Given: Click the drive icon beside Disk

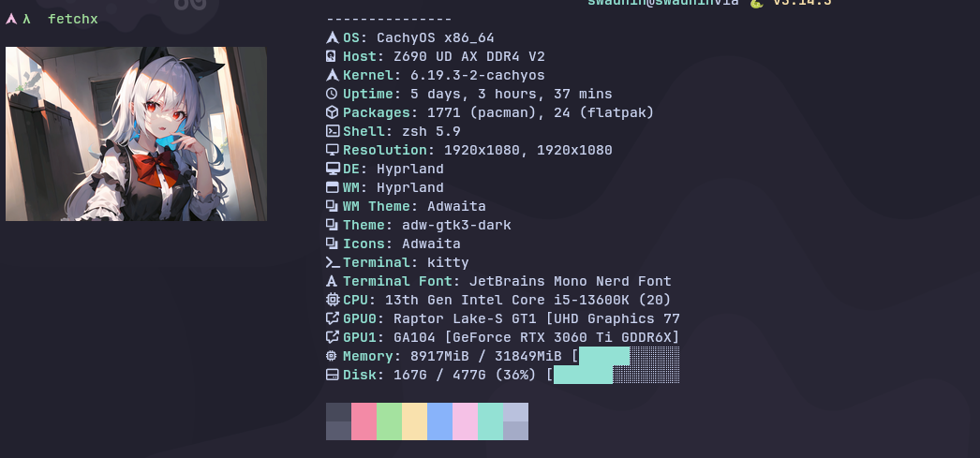Looking at the screenshot, I should pyautogui.click(x=332, y=375).
